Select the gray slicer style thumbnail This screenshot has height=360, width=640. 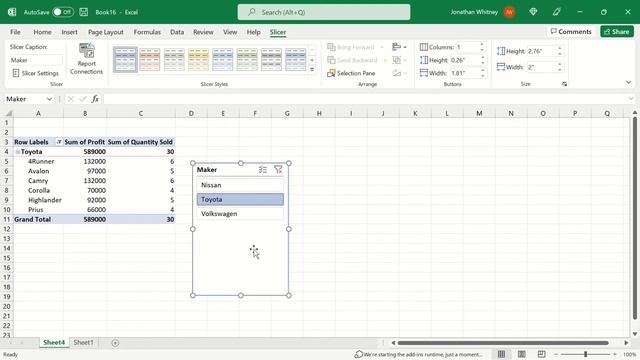click(x=174, y=60)
